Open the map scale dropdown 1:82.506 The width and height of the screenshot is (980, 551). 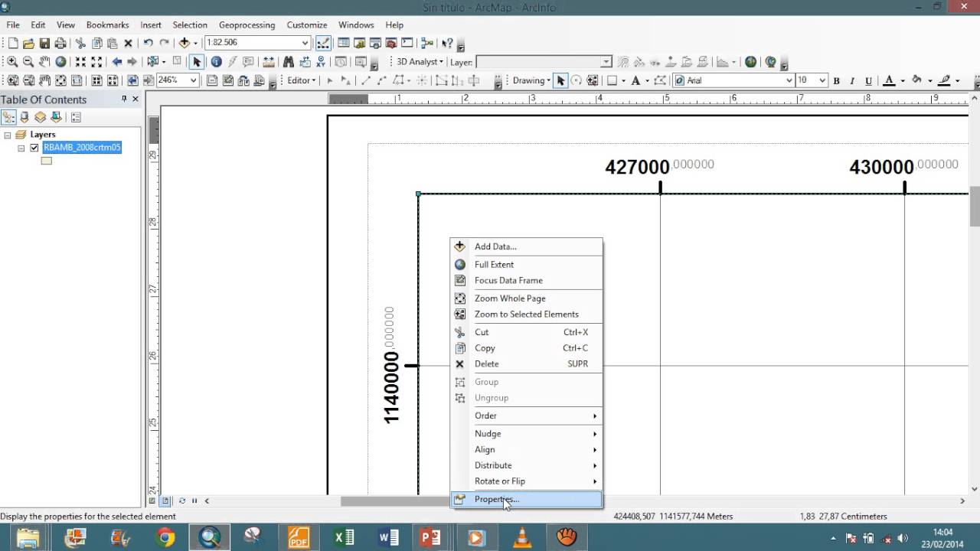[305, 43]
